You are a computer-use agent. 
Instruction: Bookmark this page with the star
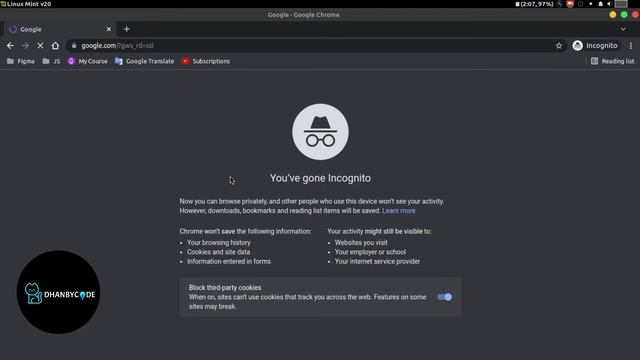pyautogui.click(x=559, y=46)
